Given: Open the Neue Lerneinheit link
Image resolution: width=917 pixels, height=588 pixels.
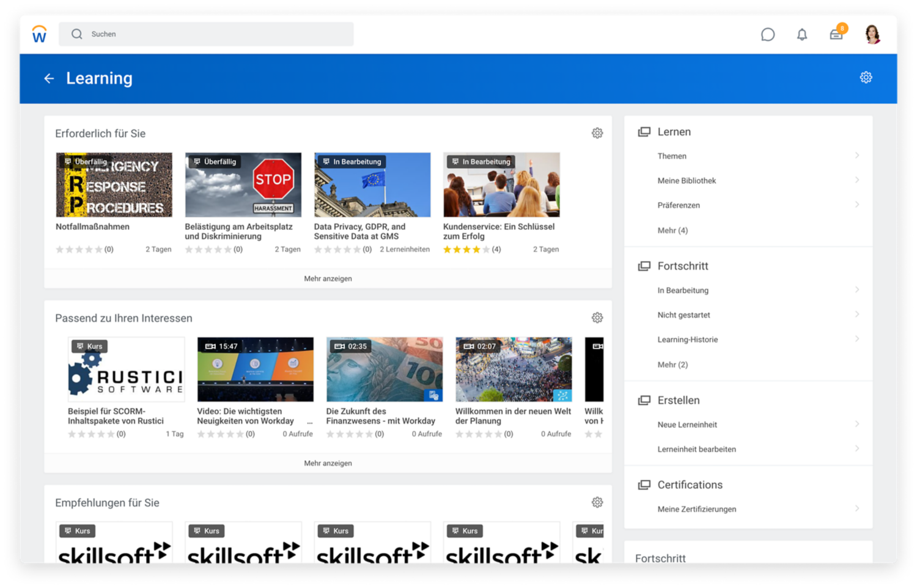Looking at the screenshot, I should [687, 424].
